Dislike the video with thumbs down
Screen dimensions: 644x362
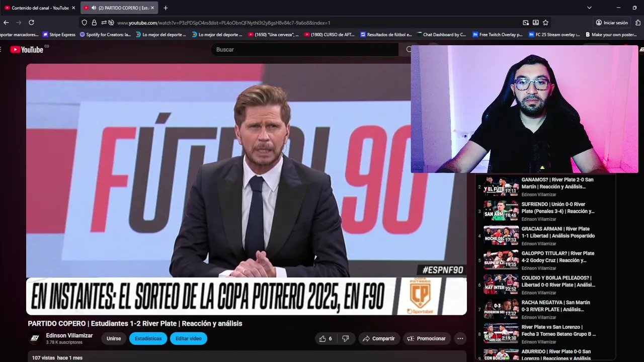(346, 338)
